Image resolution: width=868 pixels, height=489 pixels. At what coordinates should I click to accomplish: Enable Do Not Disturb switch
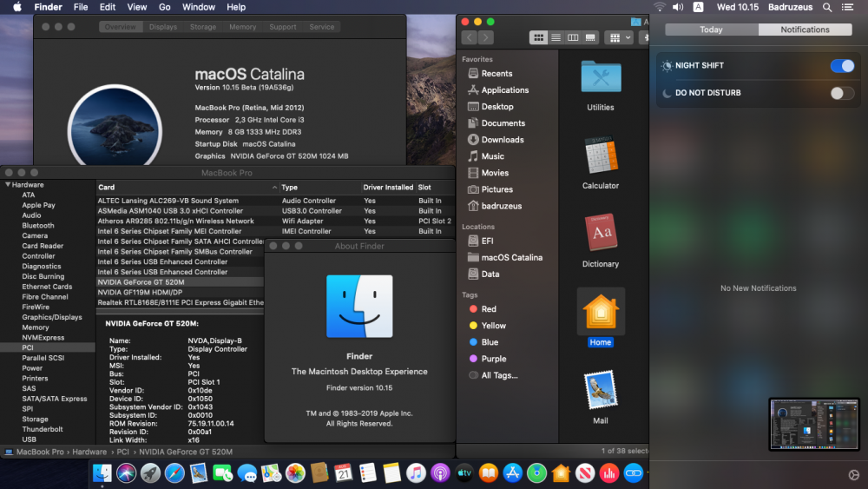tap(842, 93)
